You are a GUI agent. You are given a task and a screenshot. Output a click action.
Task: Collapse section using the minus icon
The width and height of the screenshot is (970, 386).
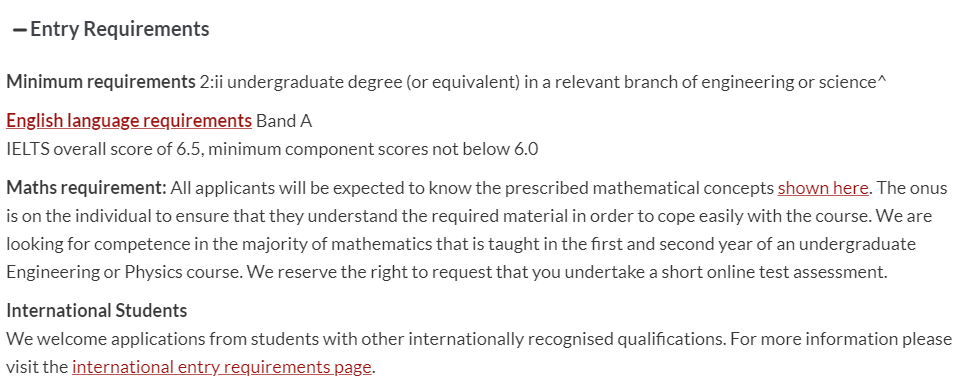pyautogui.click(x=20, y=30)
